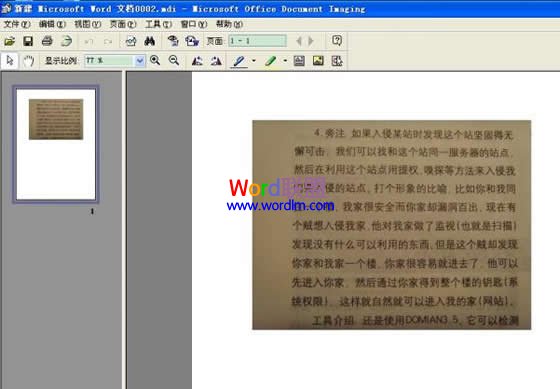Recognize text using the OCR eye icon
Screen dimensions: 560x389
click(x=173, y=41)
